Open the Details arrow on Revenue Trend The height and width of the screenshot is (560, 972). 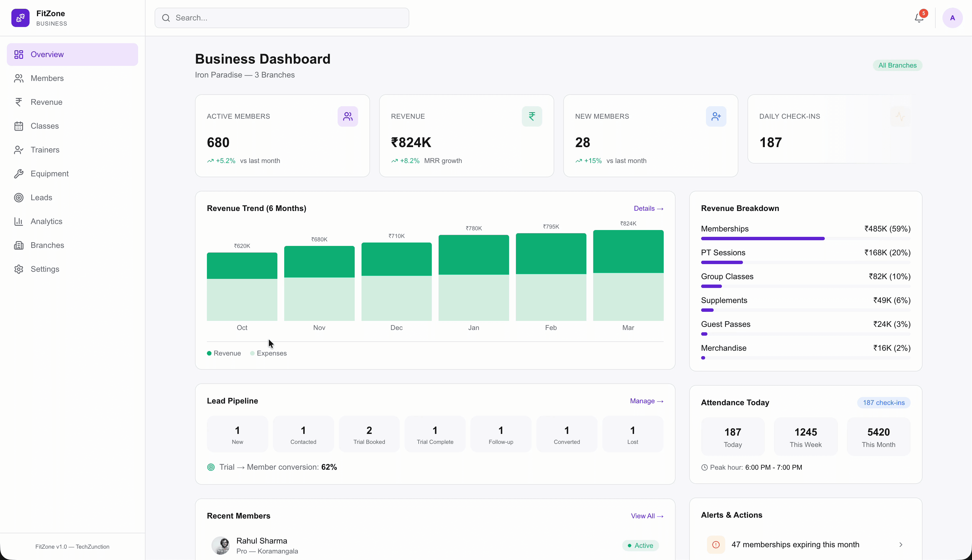[648, 208]
